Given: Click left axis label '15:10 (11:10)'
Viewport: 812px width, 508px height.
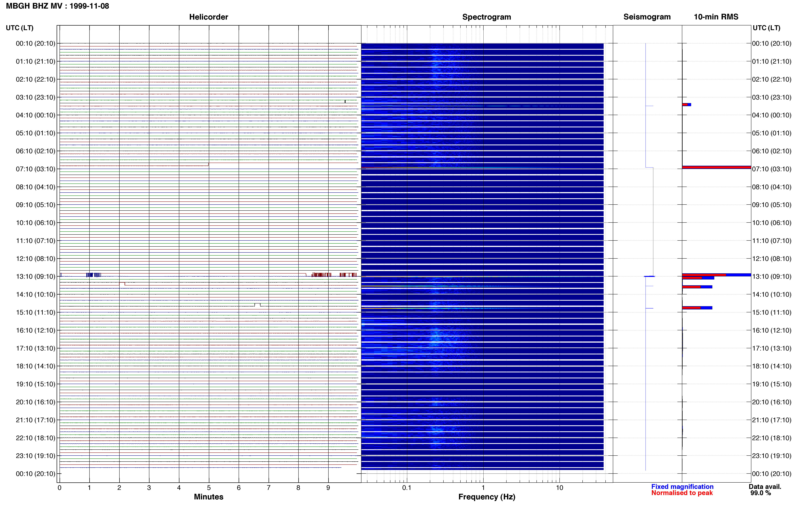Looking at the screenshot, I should coord(36,312).
